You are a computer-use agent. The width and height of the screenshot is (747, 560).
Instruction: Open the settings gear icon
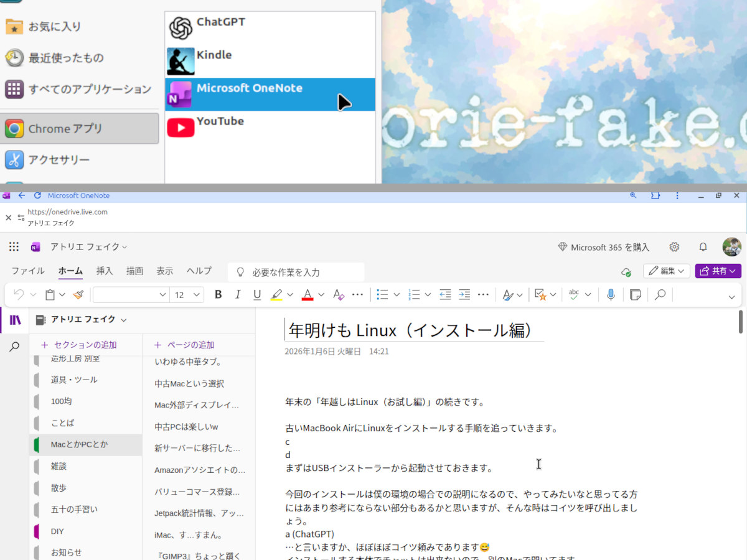[x=674, y=247]
